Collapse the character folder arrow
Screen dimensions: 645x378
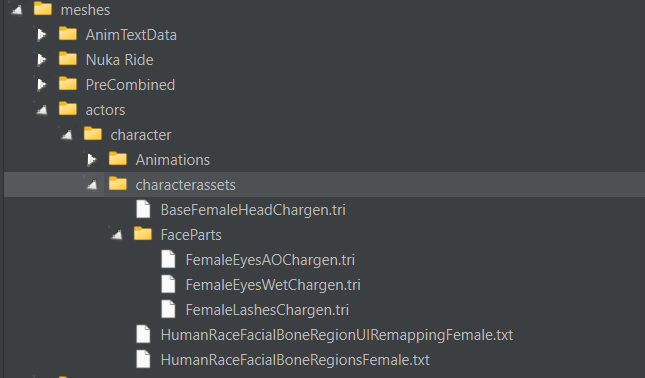[67, 135]
